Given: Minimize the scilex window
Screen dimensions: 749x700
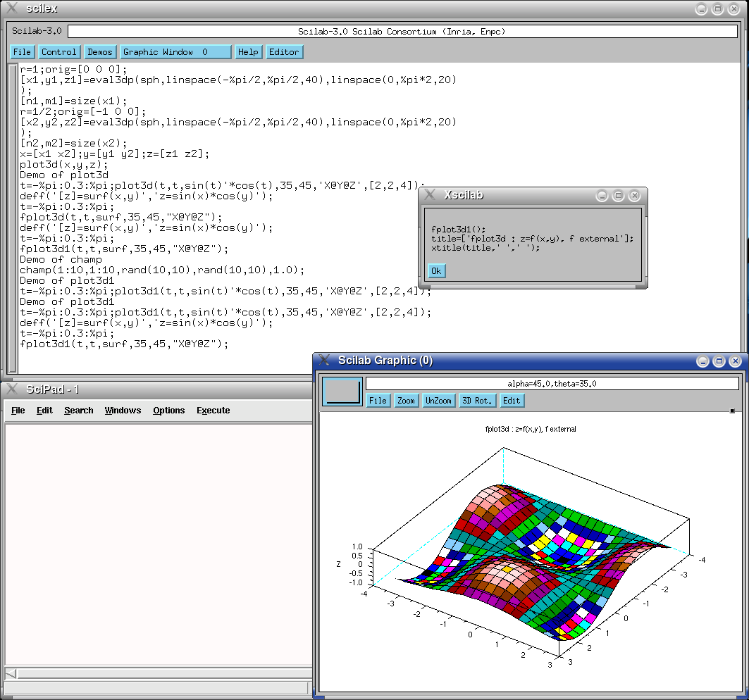Looking at the screenshot, I should [701, 9].
